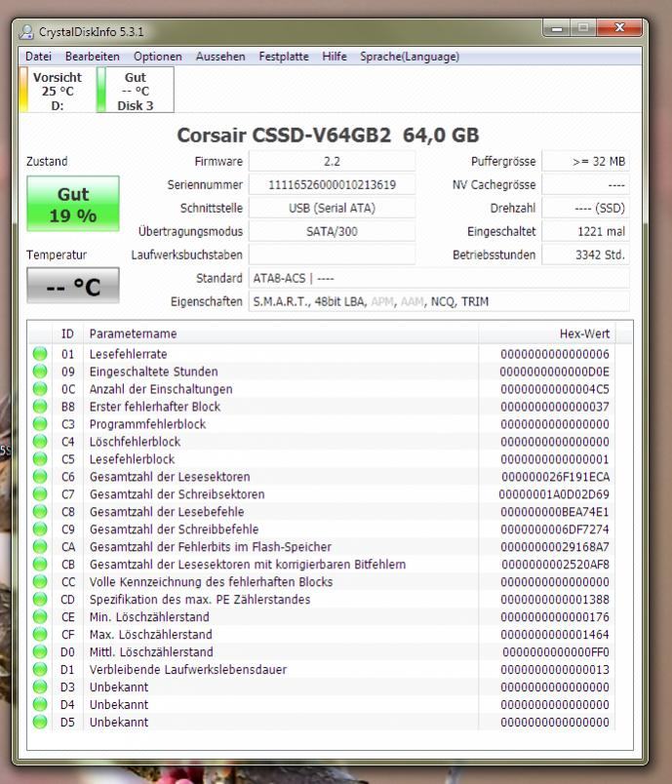This screenshot has width=672, height=784.
Task: Click the Eingeschaltet value 1221 mal
Action: 585,231
